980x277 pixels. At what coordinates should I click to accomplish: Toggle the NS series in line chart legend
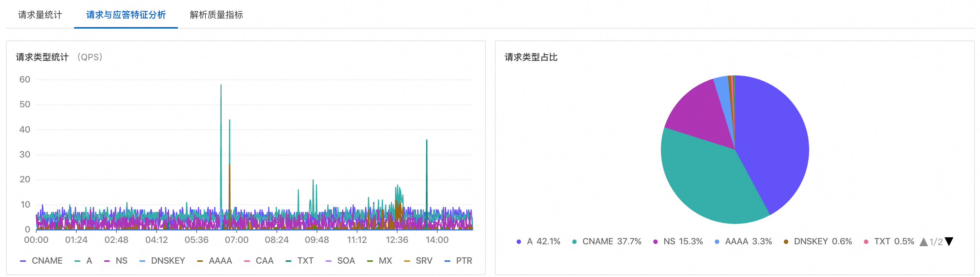tap(116, 261)
